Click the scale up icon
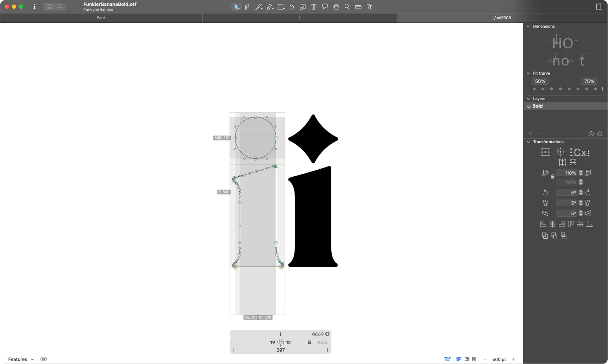Image resolution: width=608 pixels, height=364 pixels. pos(588,173)
